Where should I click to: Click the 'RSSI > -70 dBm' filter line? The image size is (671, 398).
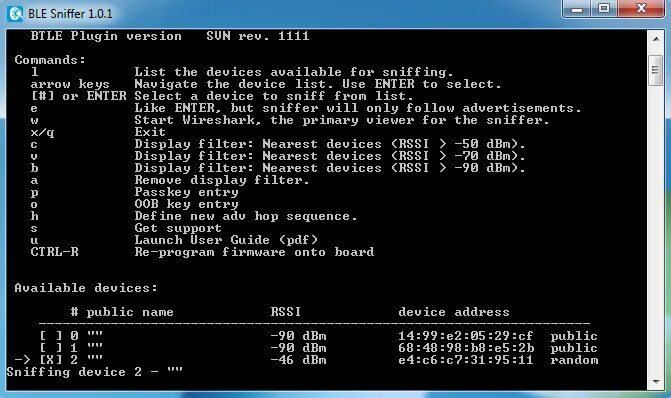(x=330, y=156)
